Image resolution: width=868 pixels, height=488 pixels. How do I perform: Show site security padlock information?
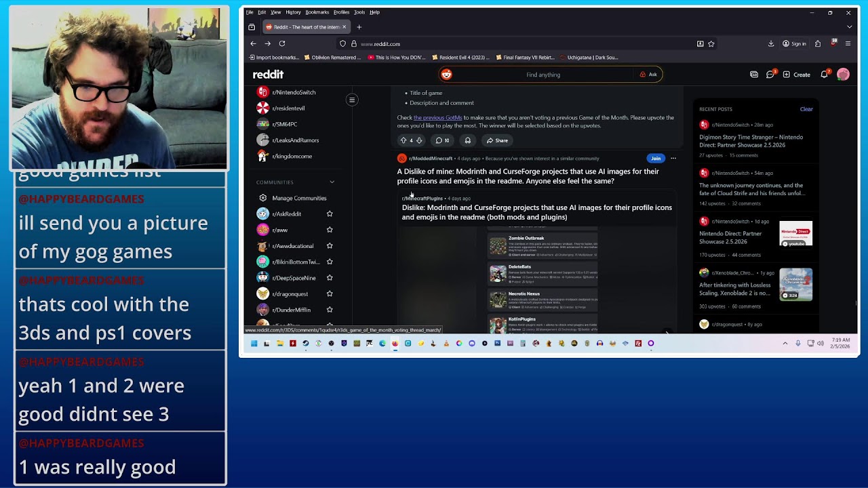click(x=353, y=44)
